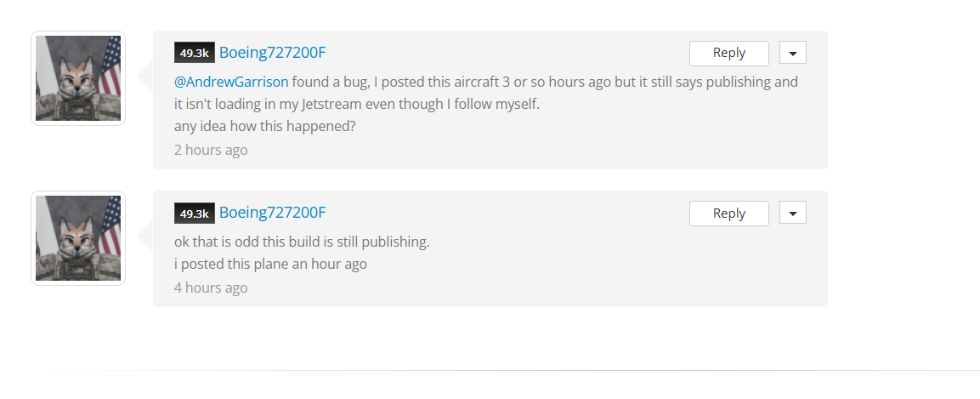Click the 49.3k points badge on the top comment
The width and height of the screenshot is (980, 399).
195,53
